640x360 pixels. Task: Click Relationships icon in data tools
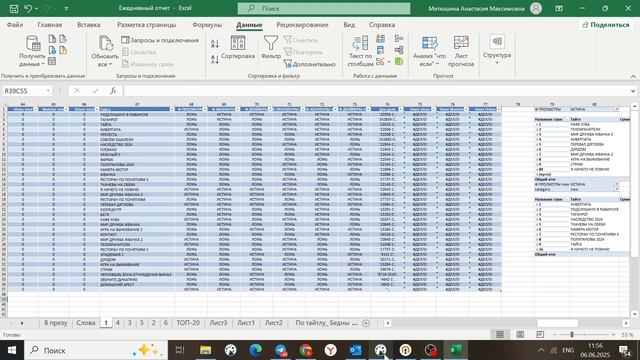pos(399,50)
